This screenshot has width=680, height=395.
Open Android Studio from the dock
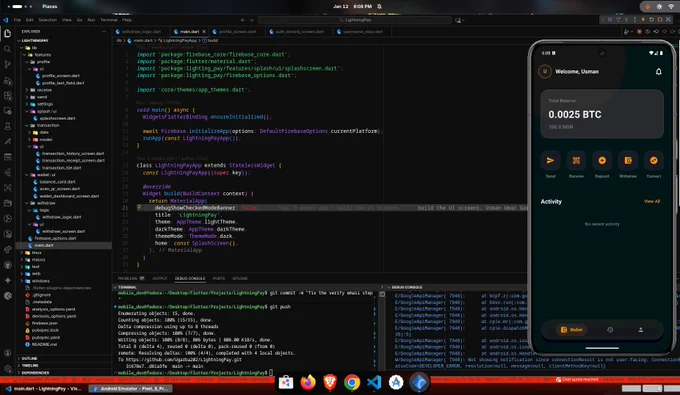[396, 382]
